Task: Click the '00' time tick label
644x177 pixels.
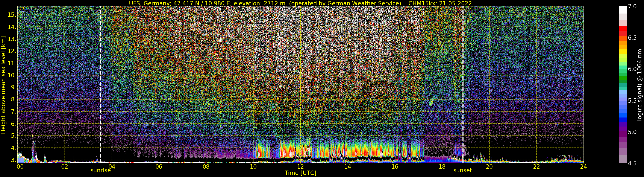Action: point(20,166)
